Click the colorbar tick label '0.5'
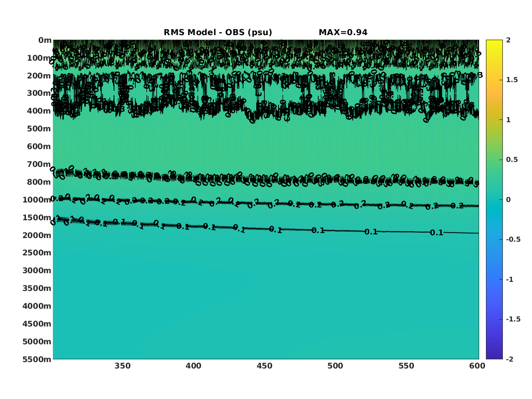 (x=512, y=160)
